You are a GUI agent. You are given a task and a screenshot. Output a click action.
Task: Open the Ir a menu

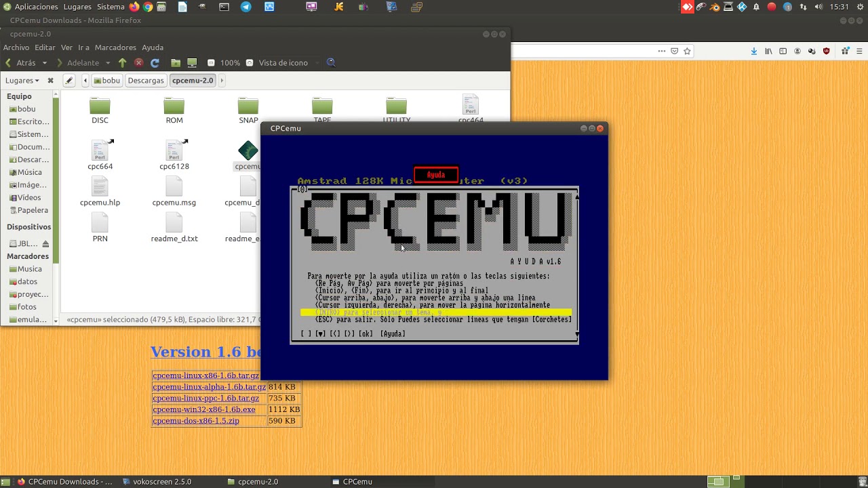pos(83,47)
